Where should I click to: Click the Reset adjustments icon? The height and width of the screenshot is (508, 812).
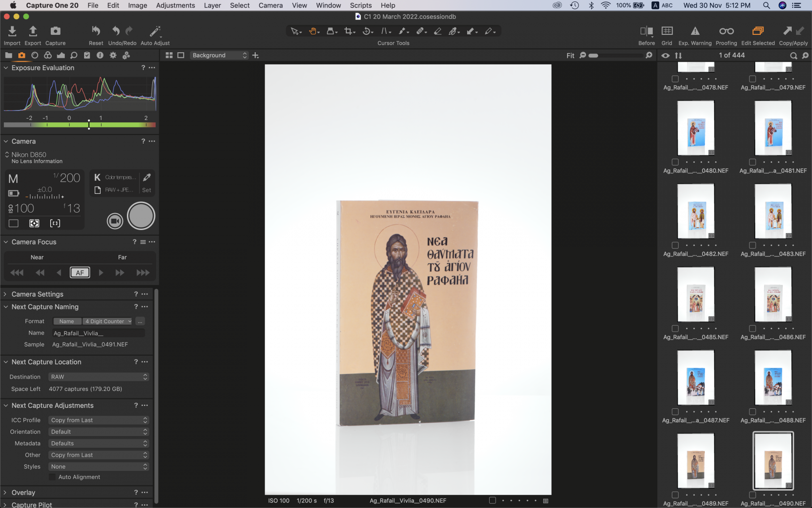96,31
